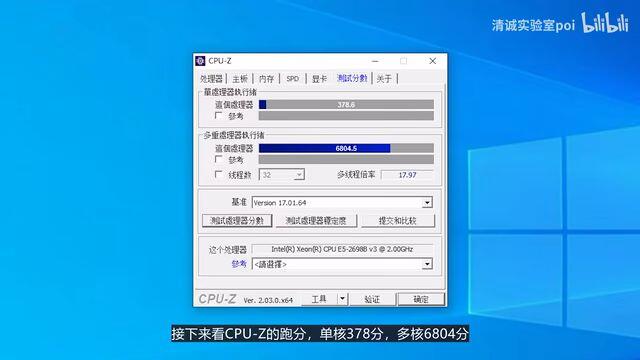The image size is (640, 360).
Task: Open the SPD tab
Action: pyautogui.click(x=293, y=79)
